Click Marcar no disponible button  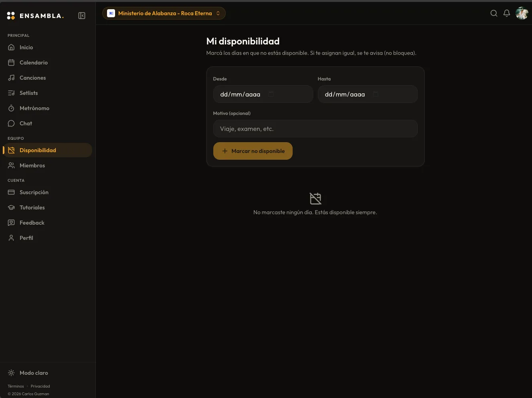click(253, 151)
